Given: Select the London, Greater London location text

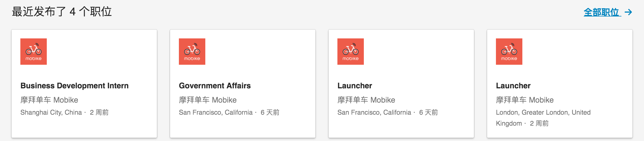Looking at the screenshot, I should 543,112.
